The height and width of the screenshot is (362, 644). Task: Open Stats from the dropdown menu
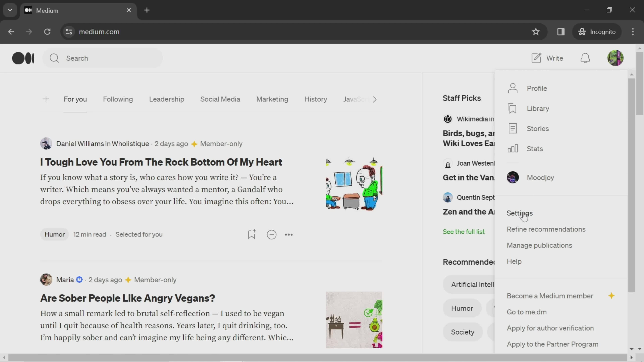pyautogui.click(x=535, y=148)
